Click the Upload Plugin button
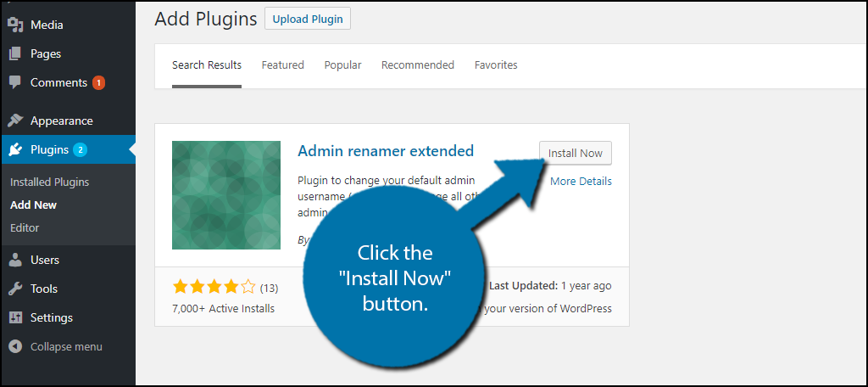 (308, 19)
